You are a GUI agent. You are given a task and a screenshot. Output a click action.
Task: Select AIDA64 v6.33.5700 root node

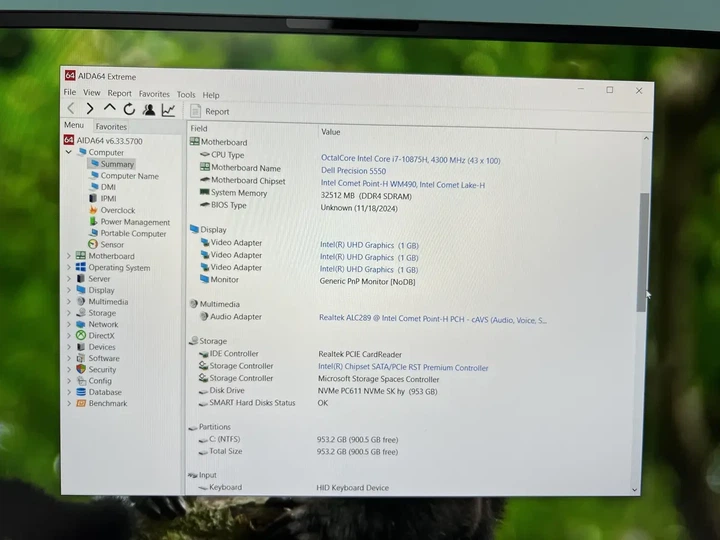[x=103, y=141]
